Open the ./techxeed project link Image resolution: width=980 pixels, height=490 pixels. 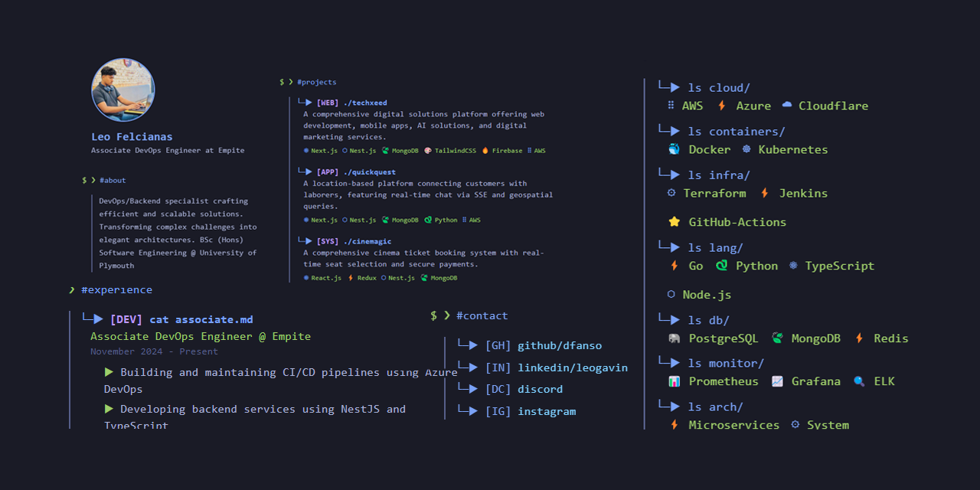point(365,103)
